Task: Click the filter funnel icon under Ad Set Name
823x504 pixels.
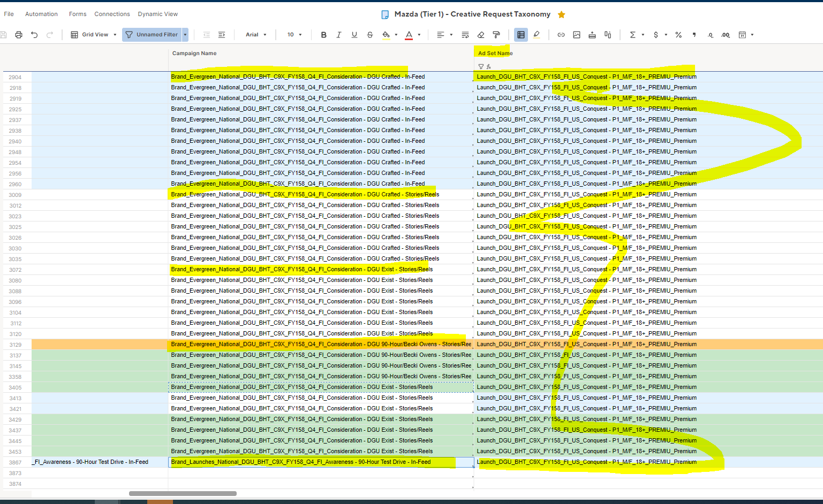Action: [x=481, y=67]
